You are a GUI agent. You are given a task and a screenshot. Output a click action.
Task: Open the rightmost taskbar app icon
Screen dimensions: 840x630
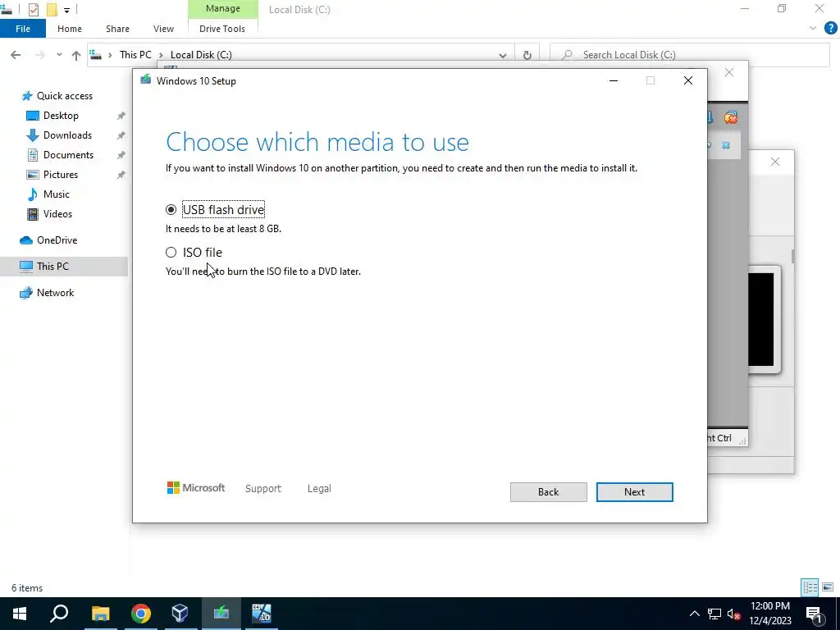(x=262, y=614)
